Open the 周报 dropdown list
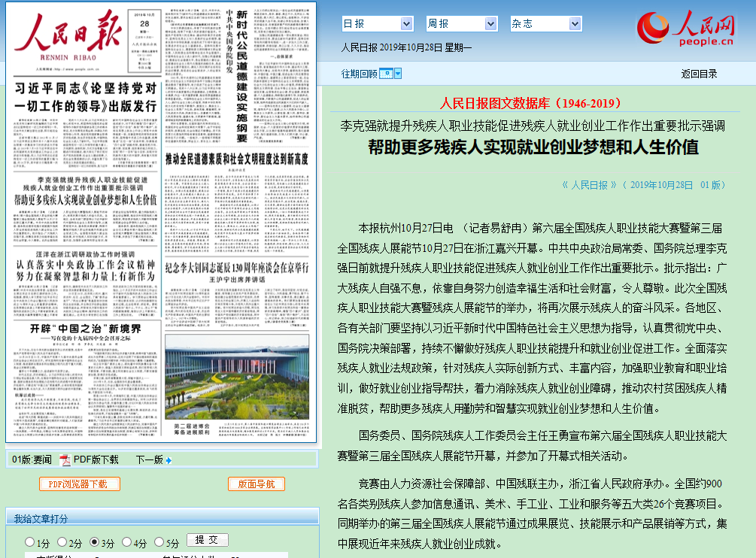The height and width of the screenshot is (558, 756). 462,23
